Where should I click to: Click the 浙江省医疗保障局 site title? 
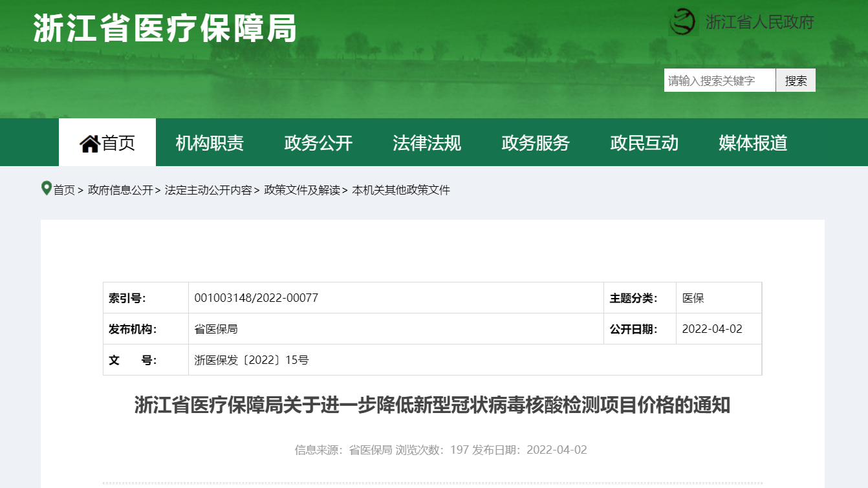pos(165,28)
